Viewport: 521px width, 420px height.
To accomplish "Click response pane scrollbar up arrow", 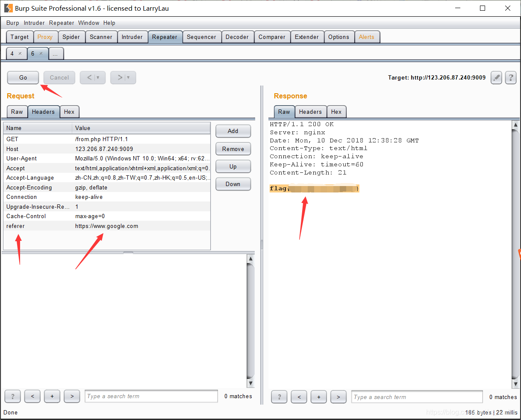I will [x=515, y=124].
